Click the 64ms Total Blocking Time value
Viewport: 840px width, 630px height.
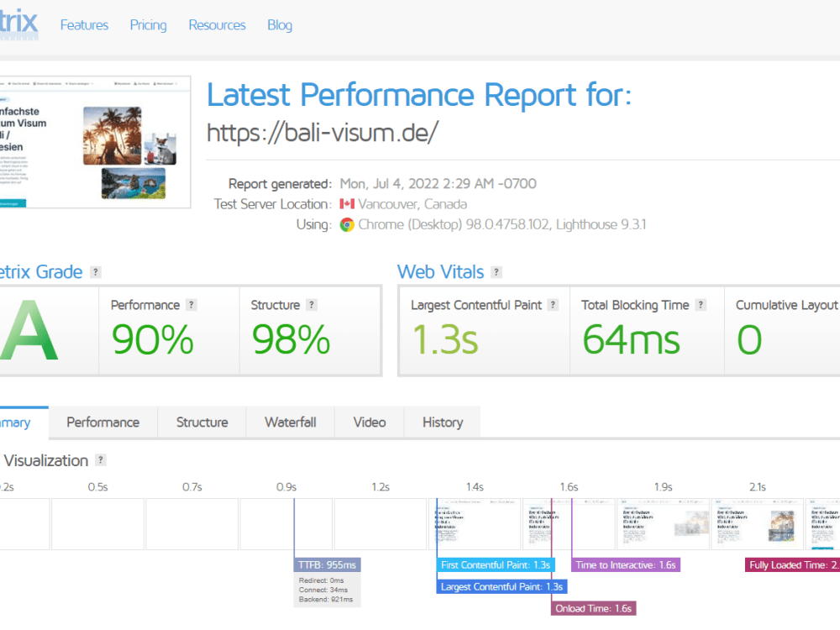coord(631,339)
